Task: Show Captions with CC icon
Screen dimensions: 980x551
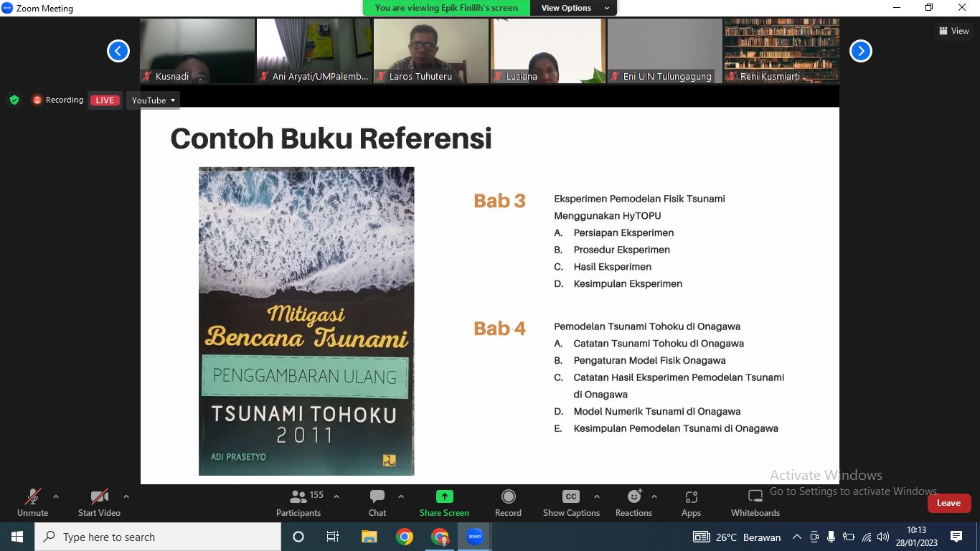Action: pos(571,502)
